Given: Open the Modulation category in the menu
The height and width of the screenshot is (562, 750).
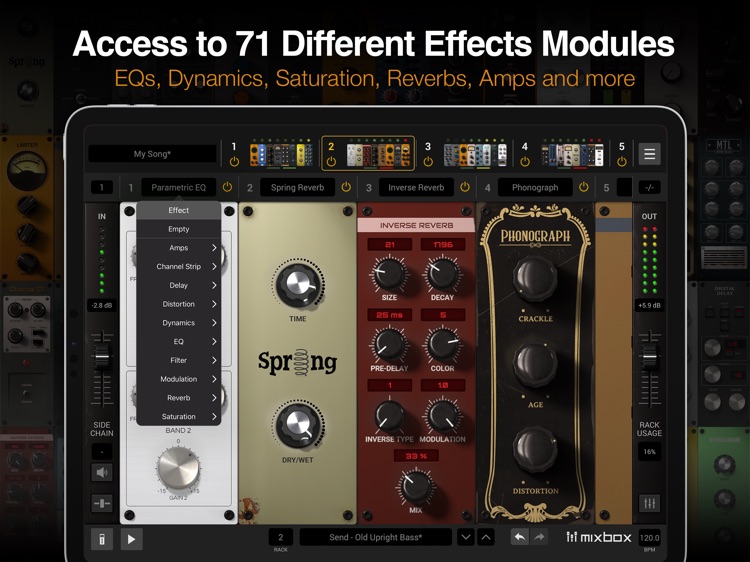Looking at the screenshot, I should point(178,379).
